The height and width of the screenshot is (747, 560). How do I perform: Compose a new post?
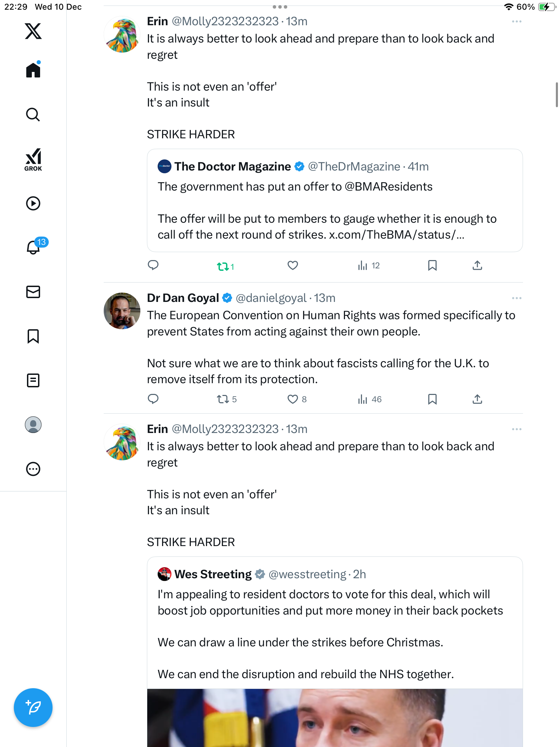[x=33, y=707]
